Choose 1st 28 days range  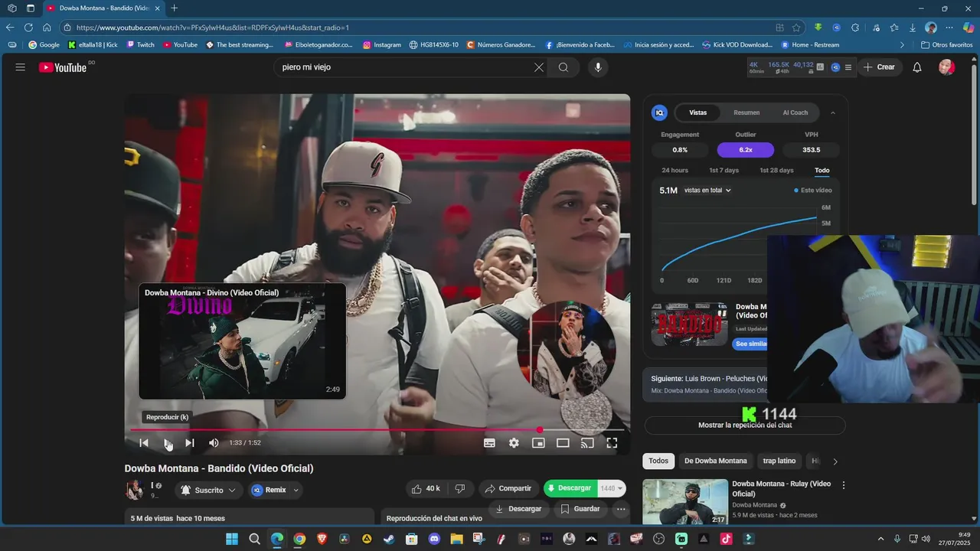(x=776, y=171)
